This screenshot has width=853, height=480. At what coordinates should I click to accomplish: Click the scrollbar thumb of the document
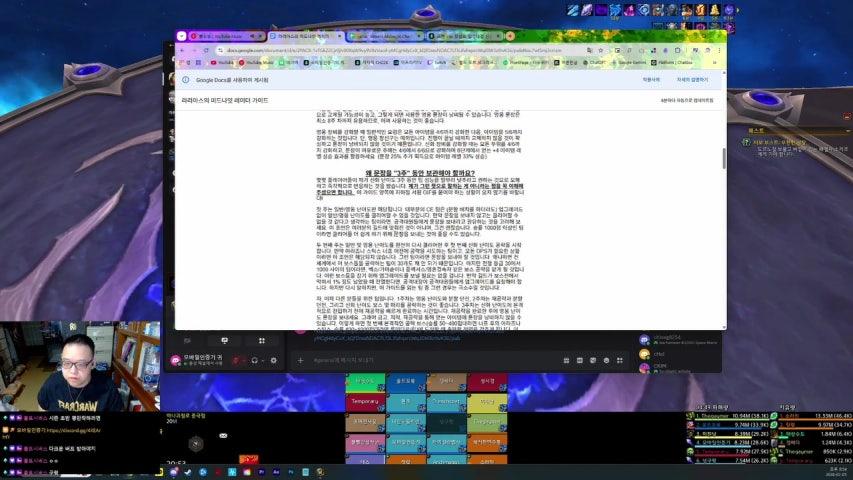(724, 158)
